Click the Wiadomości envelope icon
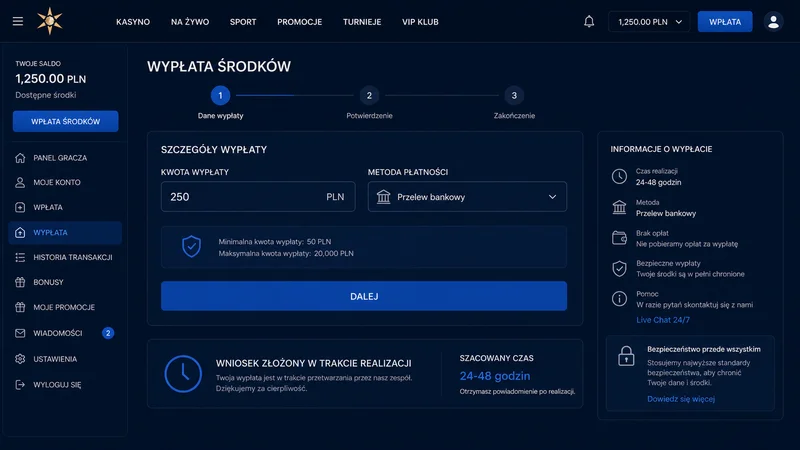The height and width of the screenshot is (450, 800). [x=20, y=333]
